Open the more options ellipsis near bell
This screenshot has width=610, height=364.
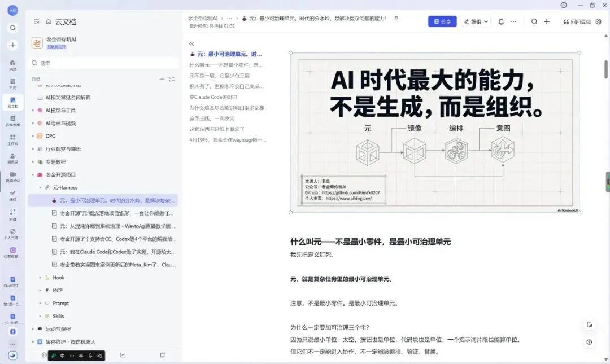coord(513,22)
